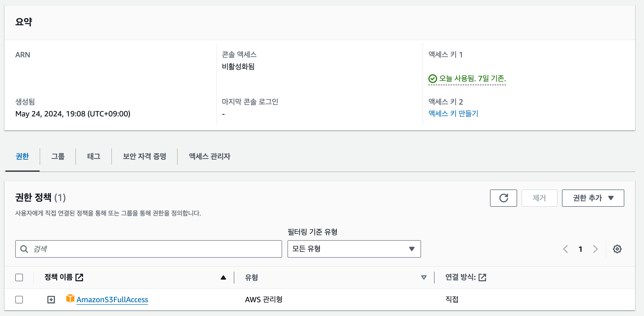Screen dimensions: 644x316
Task: Click the green check status for 액세스 키 1
Action: tap(433, 79)
